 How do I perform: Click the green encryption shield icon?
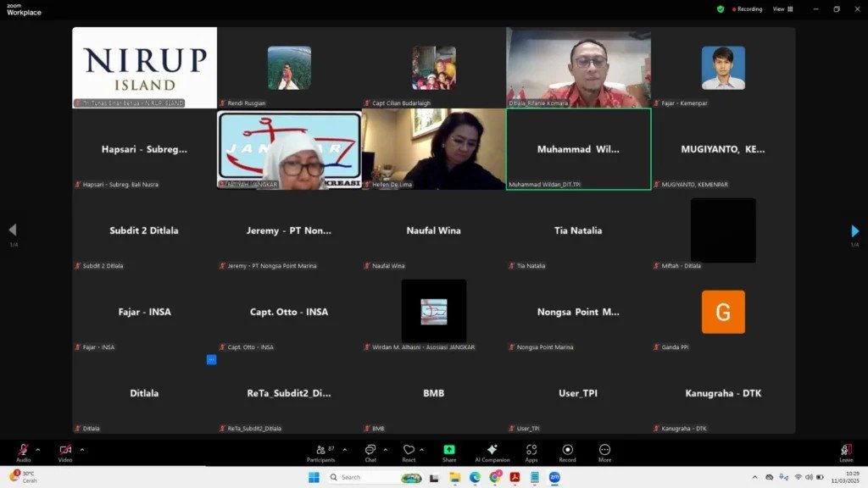[721, 9]
